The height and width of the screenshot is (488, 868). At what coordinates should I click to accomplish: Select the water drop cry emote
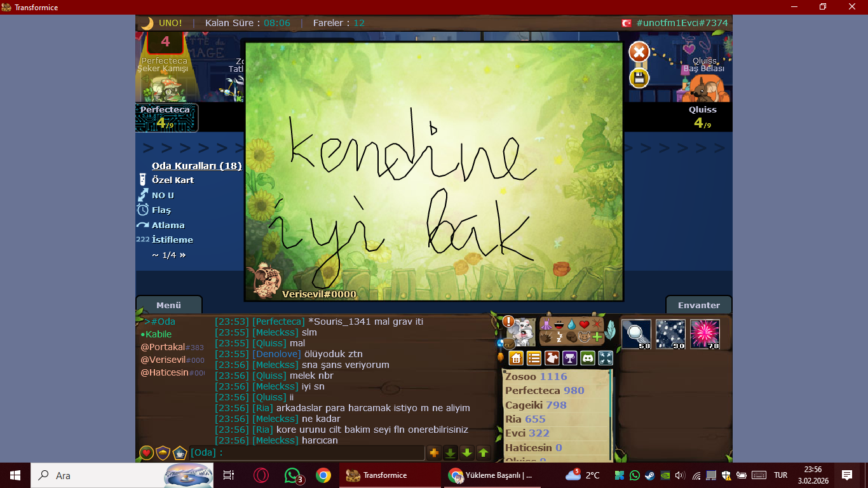[571, 324]
